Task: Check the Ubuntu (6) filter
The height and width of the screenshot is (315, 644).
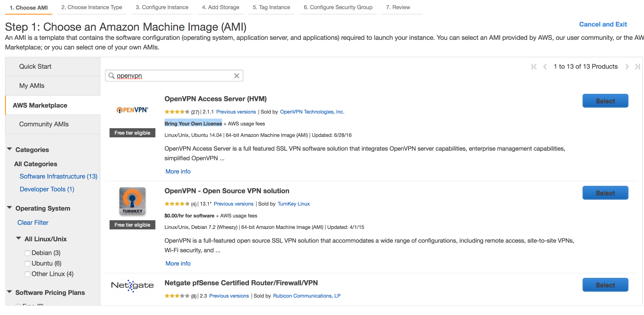Action: click(28, 263)
